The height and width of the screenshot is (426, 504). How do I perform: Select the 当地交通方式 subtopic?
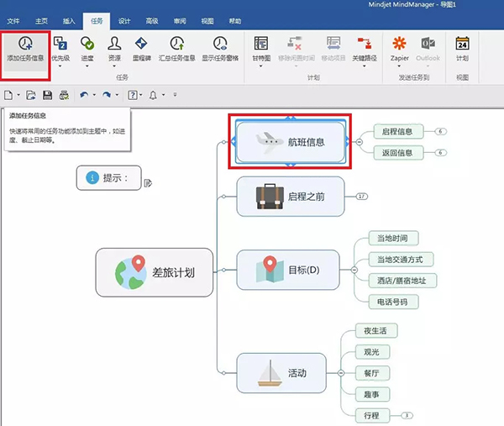click(401, 260)
